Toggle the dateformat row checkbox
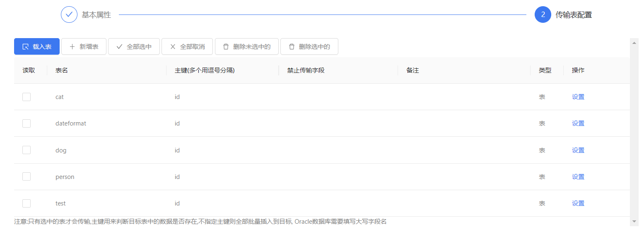 (x=27, y=123)
